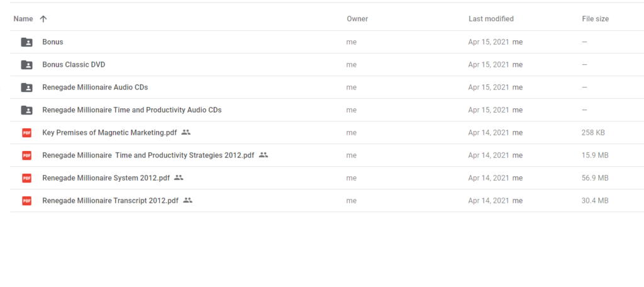Click the PDF icon for Key Premises of Magnetic Marketing

click(26, 132)
